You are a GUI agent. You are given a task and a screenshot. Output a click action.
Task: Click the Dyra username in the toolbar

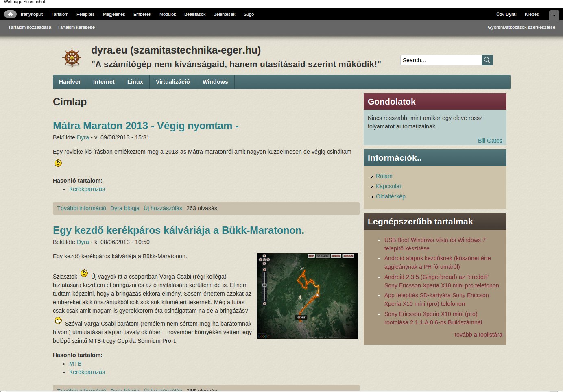(x=511, y=14)
